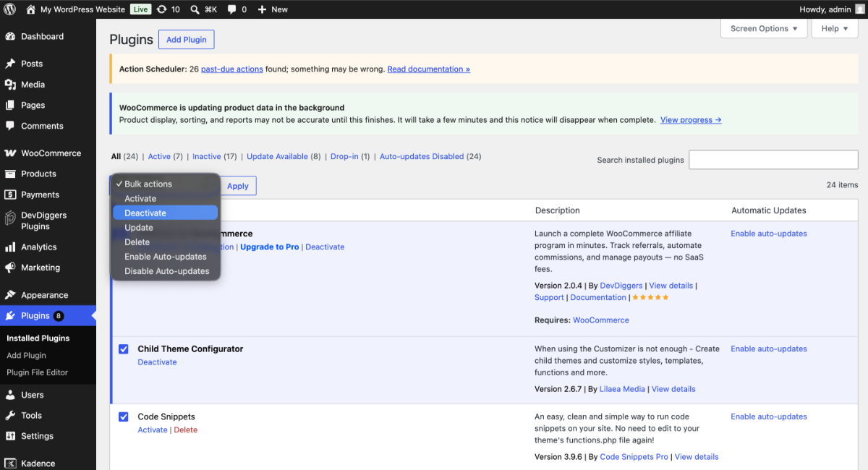Viewport: 868px width, 470px height.
Task: Enable auto-updates for Code Snippets
Action: (769, 417)
